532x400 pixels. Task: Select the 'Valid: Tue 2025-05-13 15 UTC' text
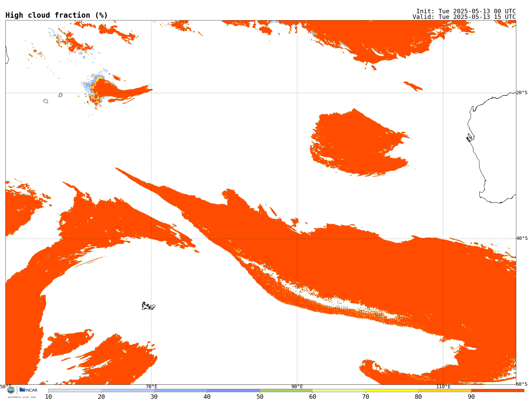coord(464,17)
